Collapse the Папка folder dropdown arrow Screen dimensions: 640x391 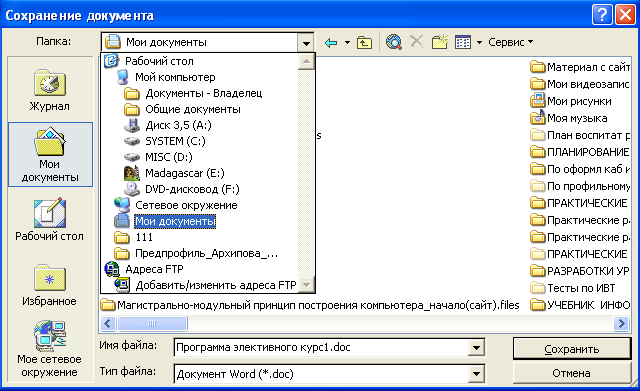pos(306,42)
